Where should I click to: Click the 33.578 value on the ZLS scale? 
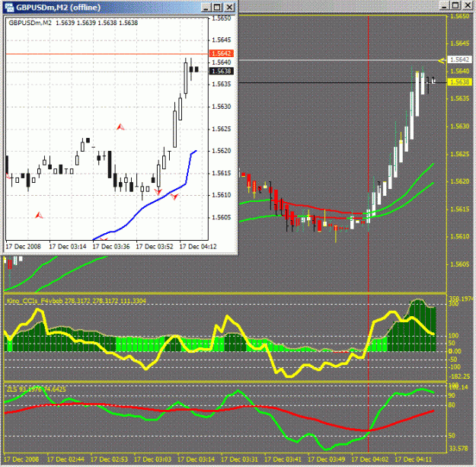coord(458,449)
